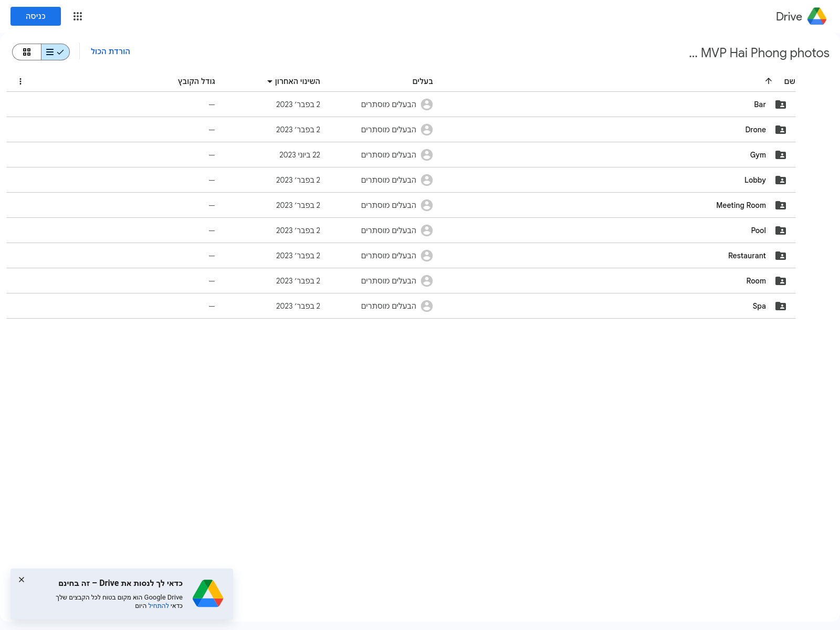Open the Google apps grid menu

pos(78,16)
